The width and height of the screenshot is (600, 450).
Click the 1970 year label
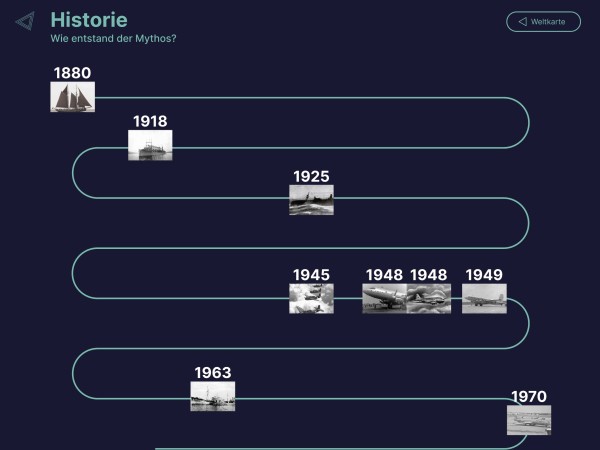point(529,396)
